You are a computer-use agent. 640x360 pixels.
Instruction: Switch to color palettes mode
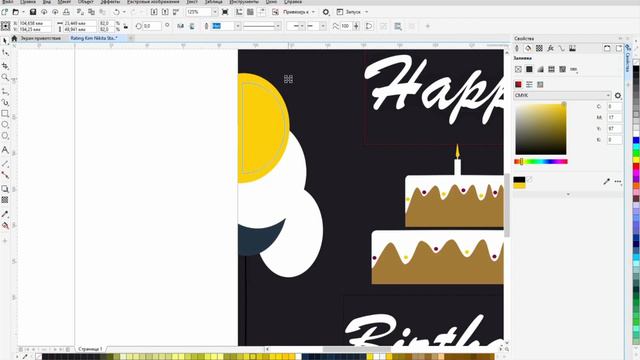(x=540, y=84)
